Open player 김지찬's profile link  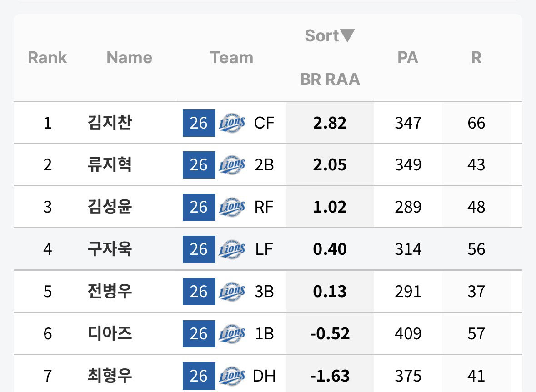tap(110, 123)
